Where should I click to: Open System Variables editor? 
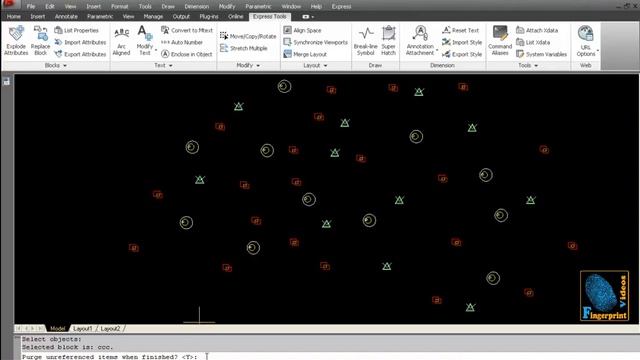tap(542, 54)
